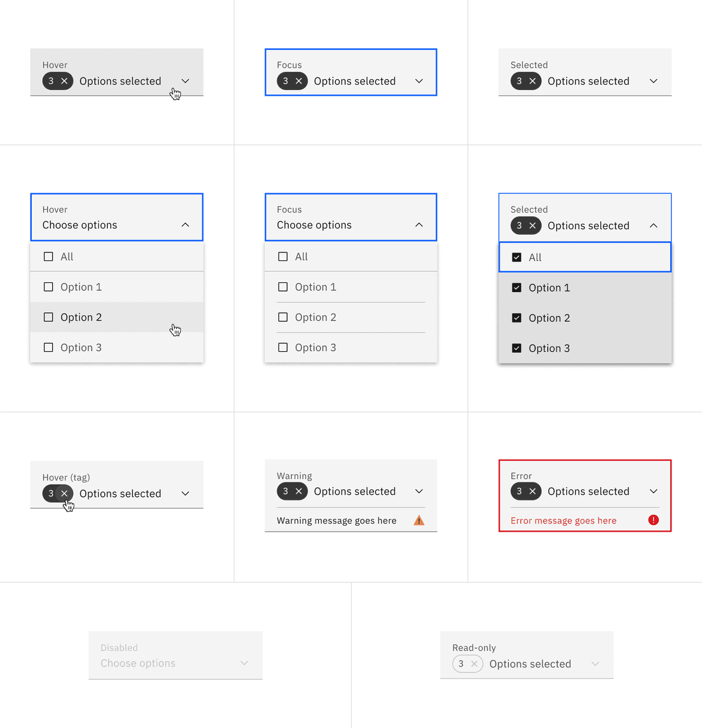Collapse the open Focus Choose options dropdown
The height and width of the screenshot is (728, 702).
click(x=419, y=225)
